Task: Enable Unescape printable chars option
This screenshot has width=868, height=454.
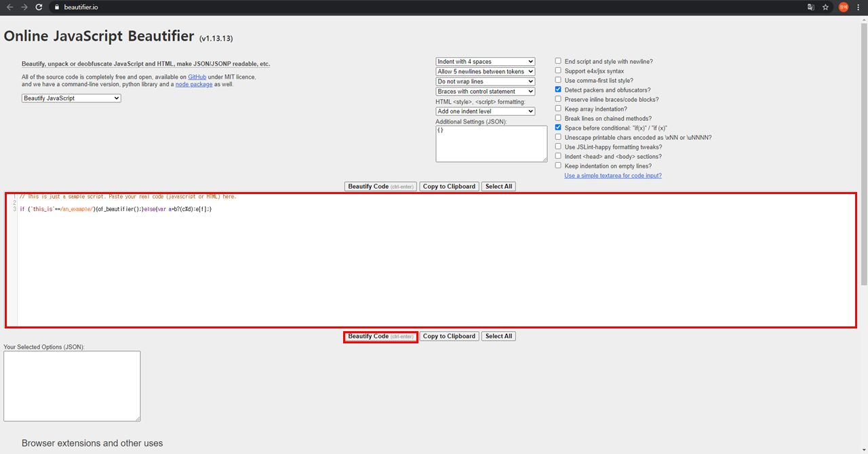Action: pyautogui.click(x=558, y=137)
